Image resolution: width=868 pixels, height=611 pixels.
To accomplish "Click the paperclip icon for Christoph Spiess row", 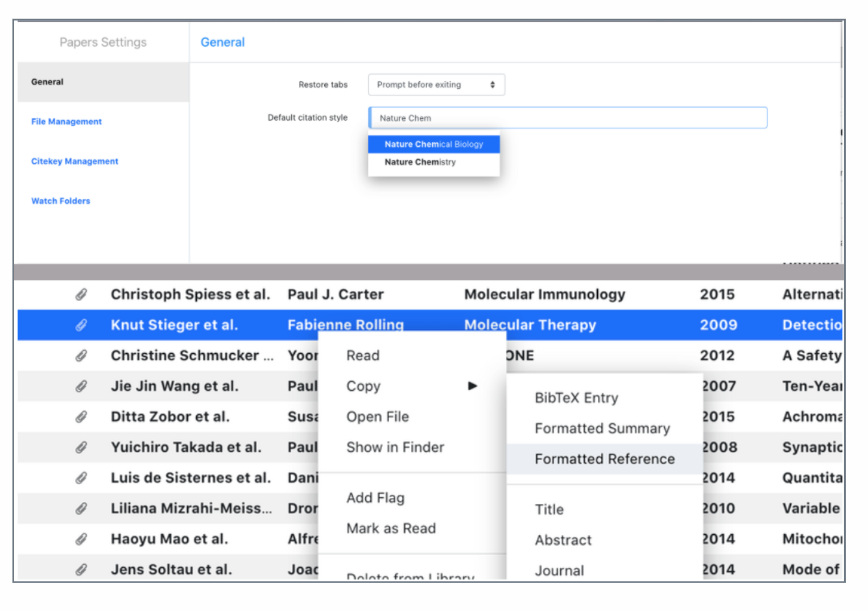I will click(81, 294).
